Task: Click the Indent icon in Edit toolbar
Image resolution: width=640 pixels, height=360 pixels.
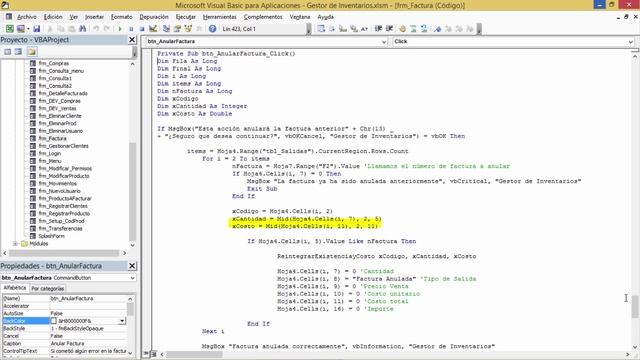Action: 378,29
